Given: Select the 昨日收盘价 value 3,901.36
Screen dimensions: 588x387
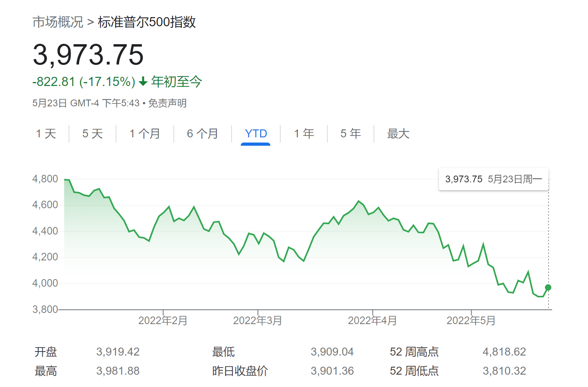Looking at the screenshot, I should click(x=332, y=371).
